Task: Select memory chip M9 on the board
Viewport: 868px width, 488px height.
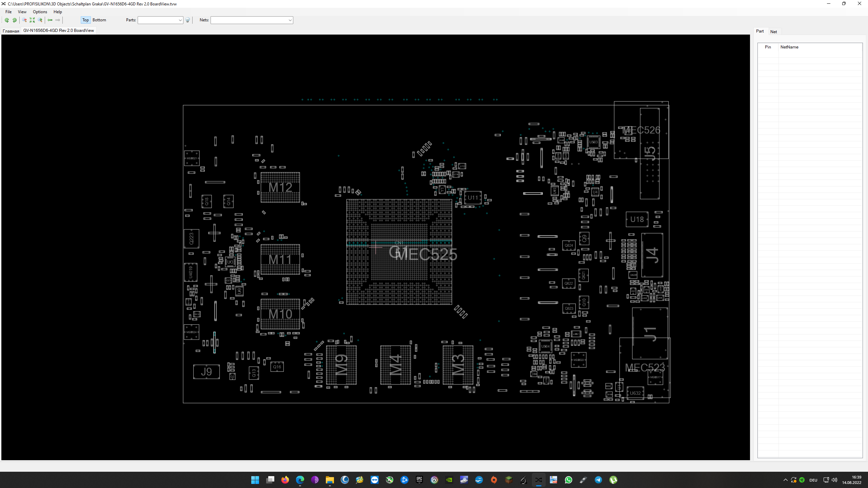Action: click(x=341, y=365)
